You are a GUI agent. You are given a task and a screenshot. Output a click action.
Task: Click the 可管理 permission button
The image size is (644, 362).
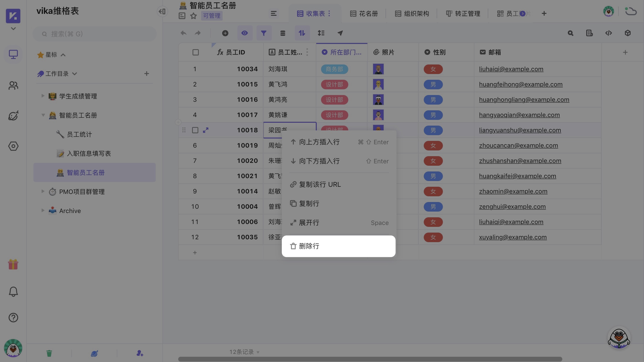tap(211, 16)
